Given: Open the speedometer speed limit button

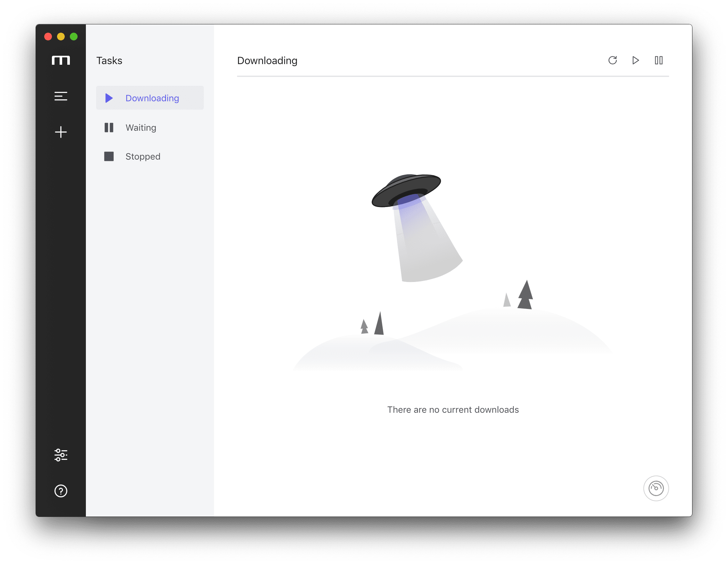Looking at the screenshot, I should tap(656, 488).
